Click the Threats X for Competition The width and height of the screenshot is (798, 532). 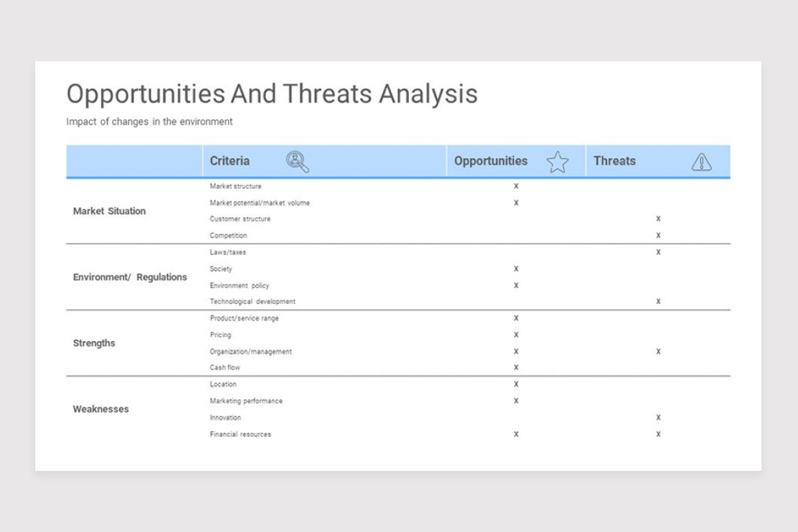[658, 235]
